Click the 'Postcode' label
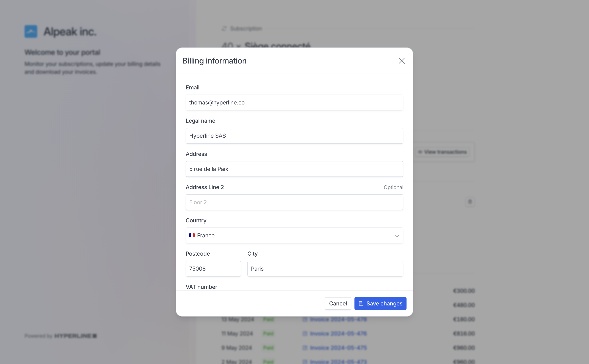589x364 pixels. click(198, 254)
